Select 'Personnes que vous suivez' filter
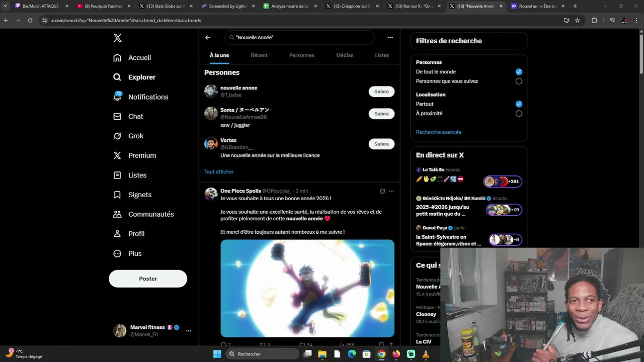Viewport: 644px width, 362px height. coord(519,81)
